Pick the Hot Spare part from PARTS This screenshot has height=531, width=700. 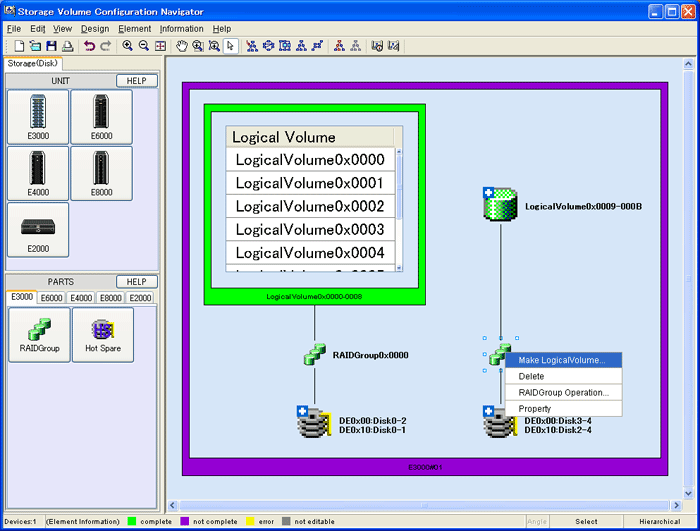tap(103, 334)
